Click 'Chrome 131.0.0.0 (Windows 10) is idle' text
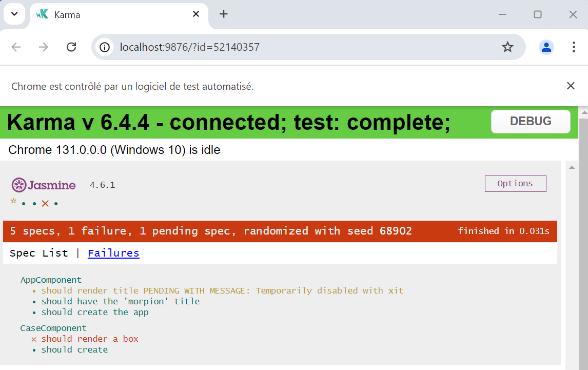Screen dimensions: 588x370 tap(114, 150)
